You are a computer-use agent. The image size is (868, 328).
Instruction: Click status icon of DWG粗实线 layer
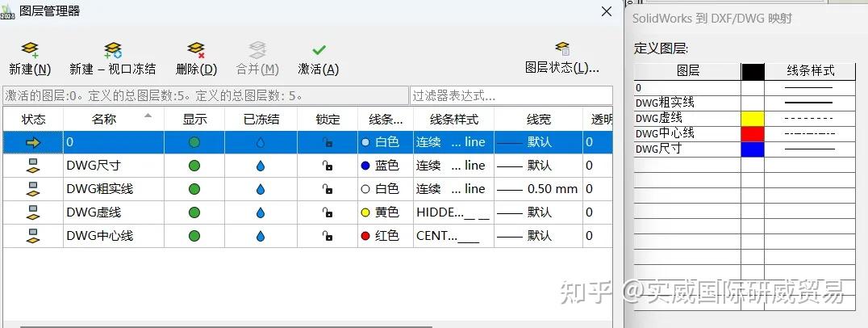point(33,189)
